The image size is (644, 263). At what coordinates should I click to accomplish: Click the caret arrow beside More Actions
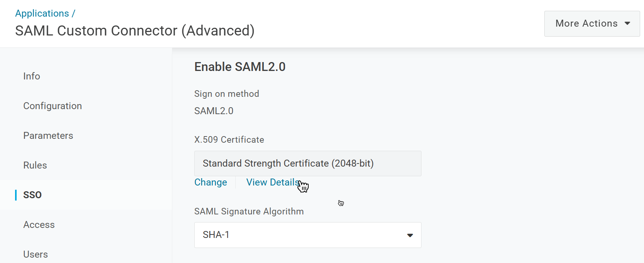[x=627, y=24]
